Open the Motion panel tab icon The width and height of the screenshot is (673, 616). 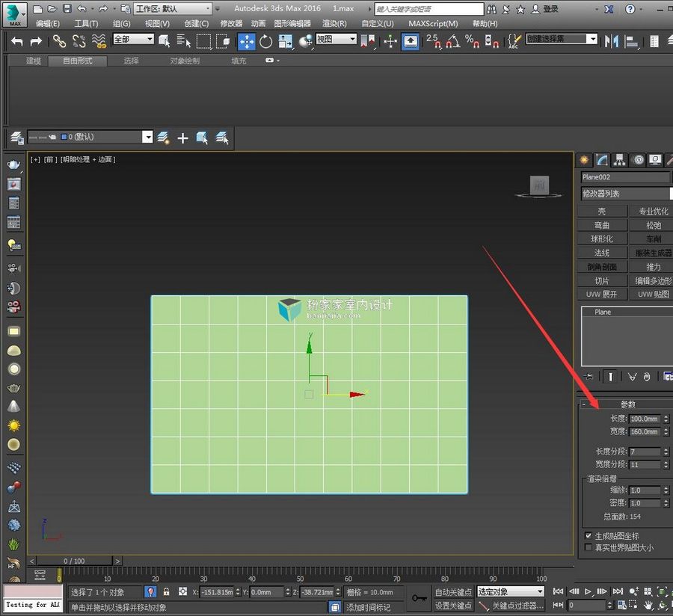tap(639, 161)
